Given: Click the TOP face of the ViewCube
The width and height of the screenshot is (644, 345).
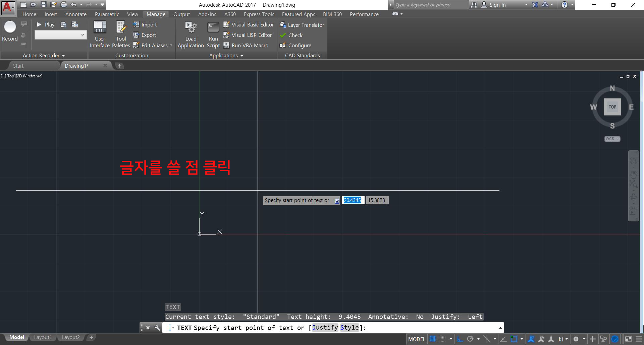Looking at the screenshot, I should point(612,107).
